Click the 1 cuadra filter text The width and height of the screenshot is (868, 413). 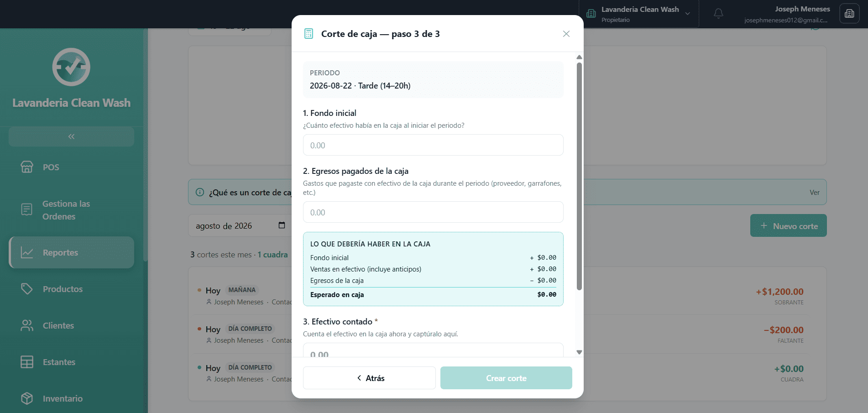pos(272,255)
